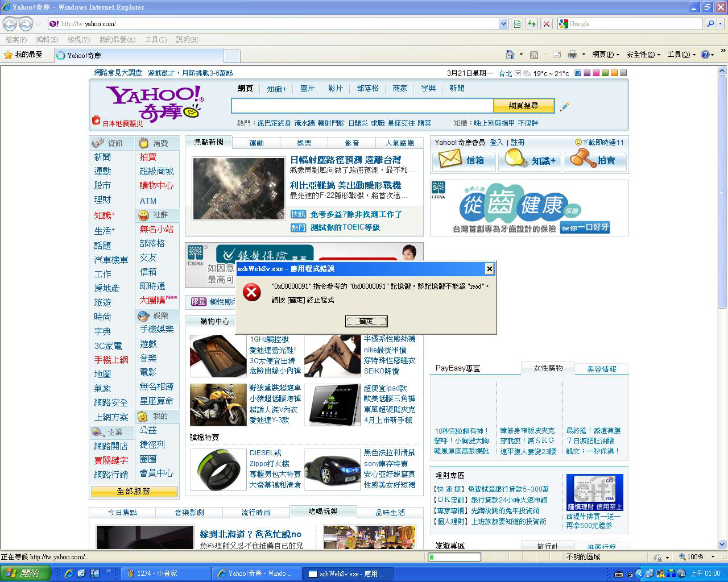
Task: Click the 網頁搜尋 search button
Action: point(523,106)
